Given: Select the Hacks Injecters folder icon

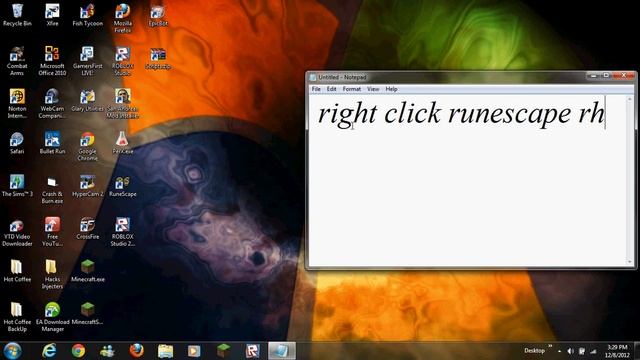Looking at the screenshot, I should pos(52,274).
